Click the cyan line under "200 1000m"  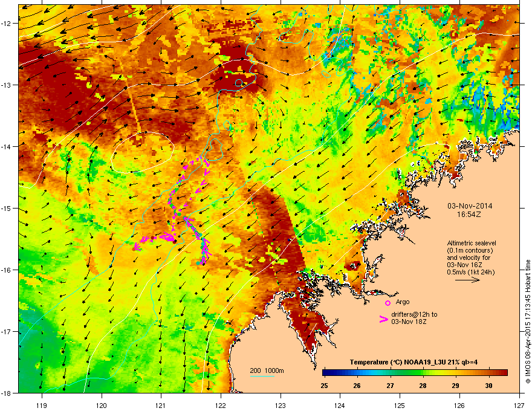(262, 377)
